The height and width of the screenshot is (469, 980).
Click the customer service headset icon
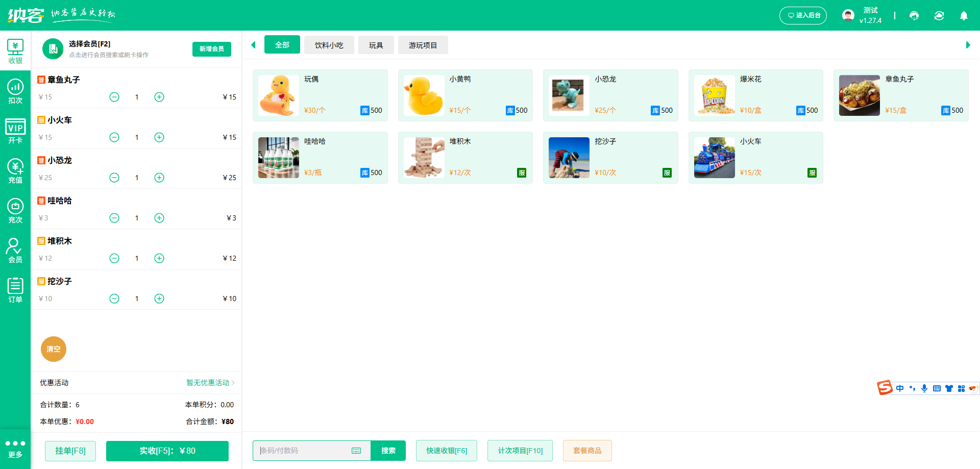pyautogui.click(x=914, y=15)
